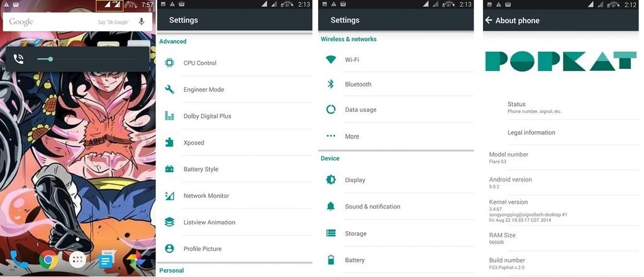The image size is (644, 277).
Task: Open the app drawer button
Action: [77, 260]
